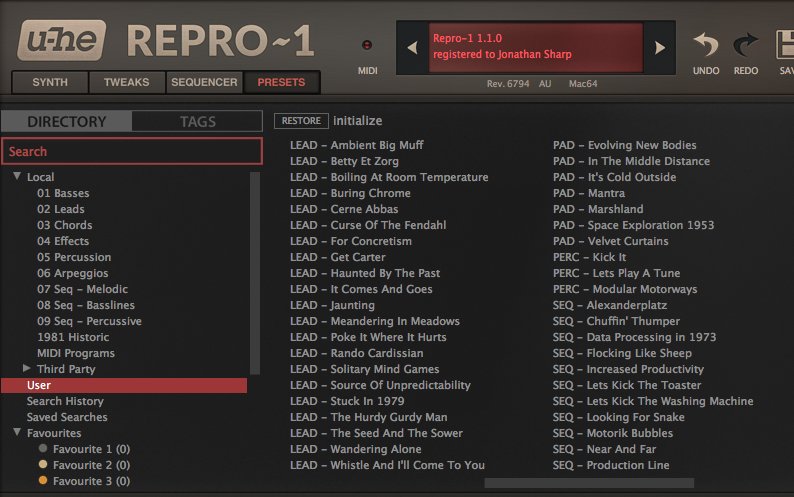
Task: Load preset PAD – Space Exploration 1953
Action: pos(633,225)
